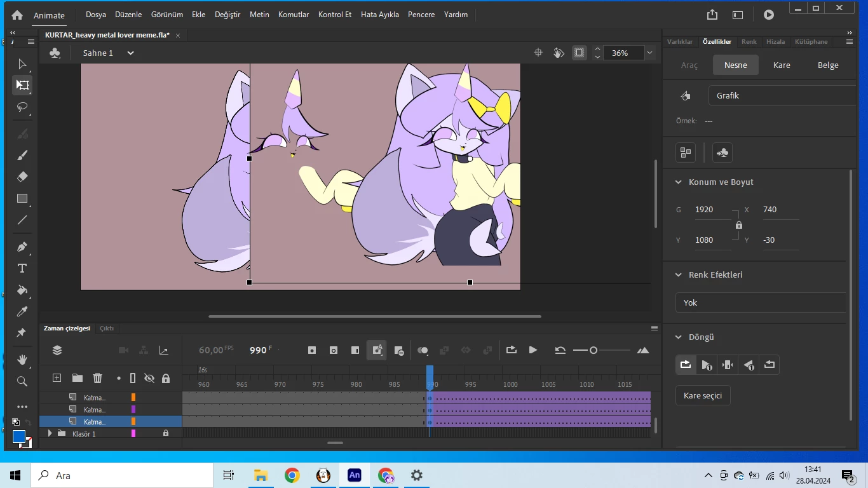Select the Pen tool
The width and height of the screenshot is (868, 488).
pyautogui.click(x=22, y=247)
